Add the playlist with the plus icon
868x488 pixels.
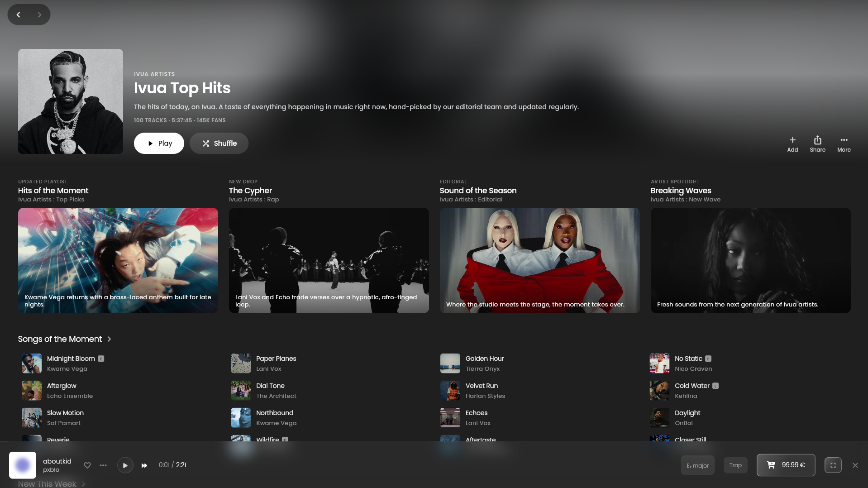[792, 144]
